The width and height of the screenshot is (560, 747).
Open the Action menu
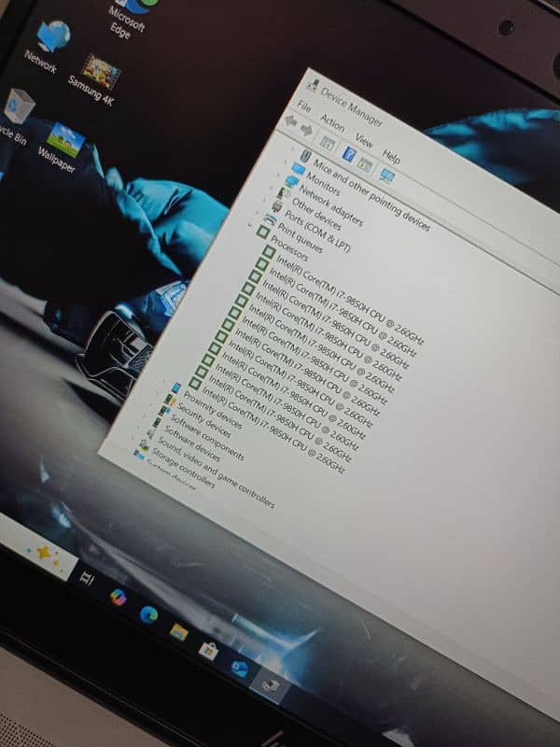pos(332,123)
